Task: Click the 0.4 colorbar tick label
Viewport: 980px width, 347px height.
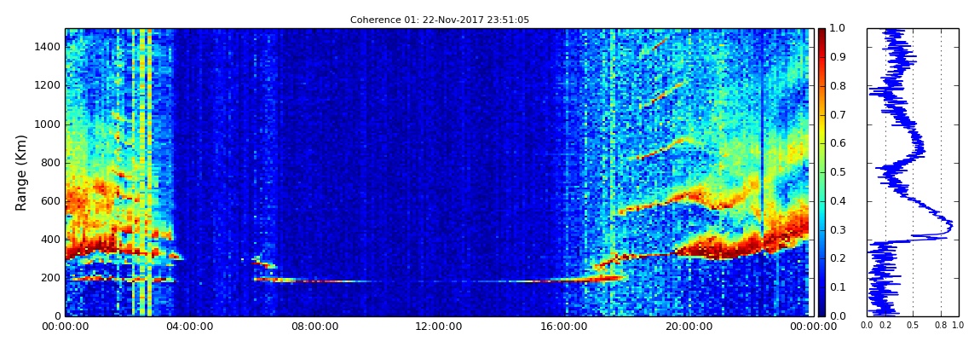Action: tap(836, 200)
